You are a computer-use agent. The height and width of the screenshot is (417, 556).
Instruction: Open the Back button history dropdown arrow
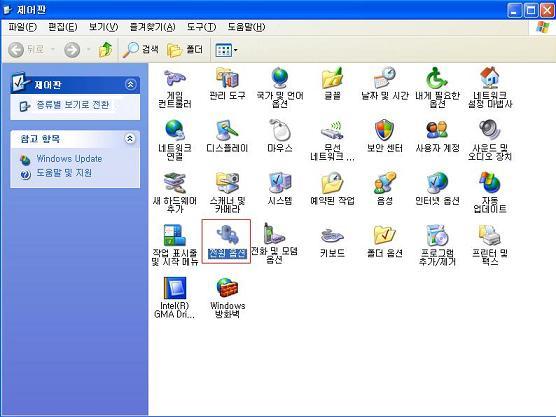coord(53,49)
